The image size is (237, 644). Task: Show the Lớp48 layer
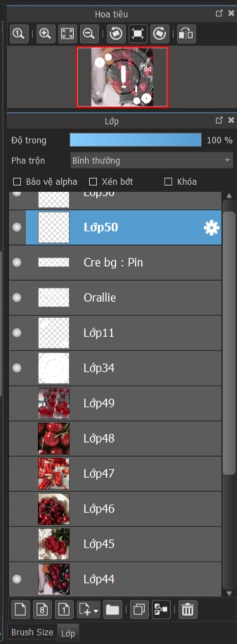point(17,439)
